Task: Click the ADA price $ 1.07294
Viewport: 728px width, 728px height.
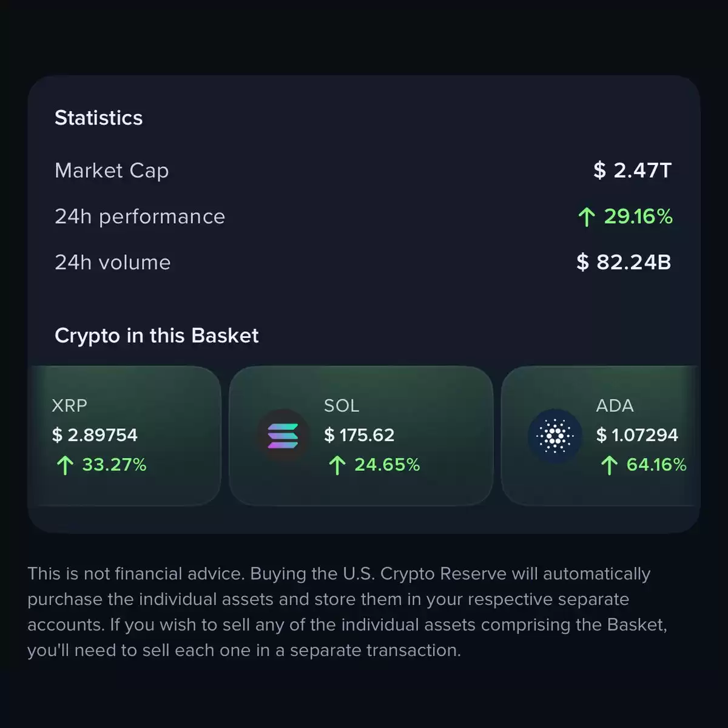Action: pos(637,435)
